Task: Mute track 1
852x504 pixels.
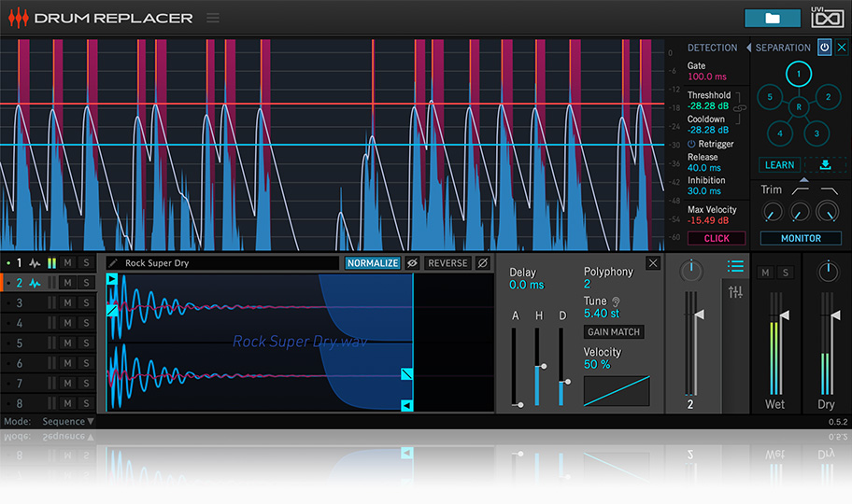Action: pyautogui.click(x=67, y=263)
